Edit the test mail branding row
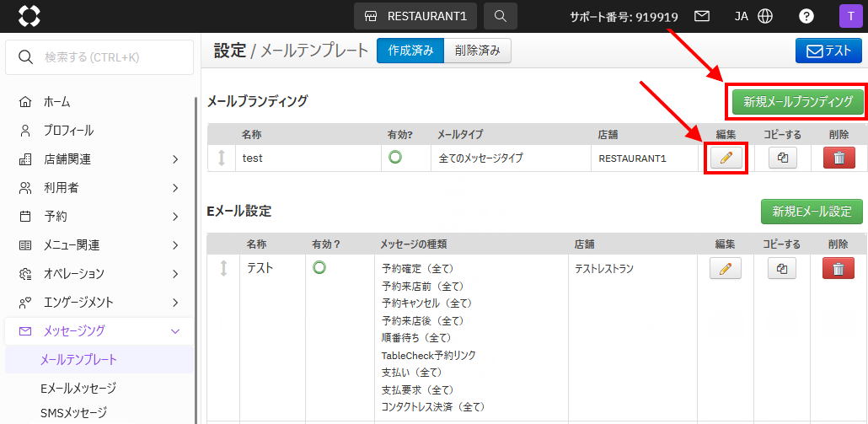Screen dimensions: 868x424 tap(726, 158)
